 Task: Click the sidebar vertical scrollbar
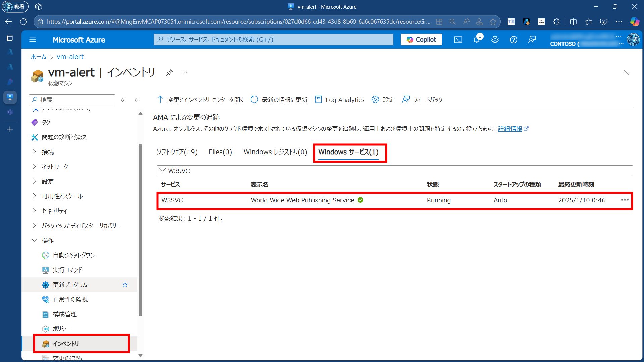tap(140, 230)
